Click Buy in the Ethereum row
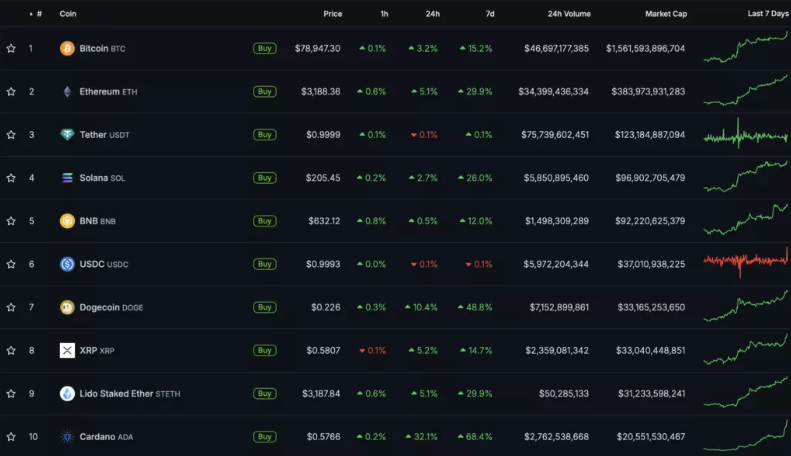Viewport: 791px width, 456px height. 265,91
